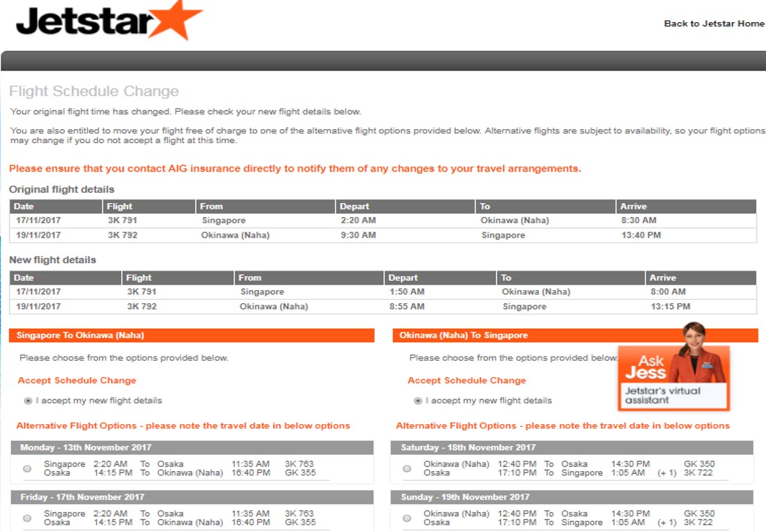Screen dimensions: 766x532
Task: Click new departure time 8:55 AM
Action: coord(407,307)
